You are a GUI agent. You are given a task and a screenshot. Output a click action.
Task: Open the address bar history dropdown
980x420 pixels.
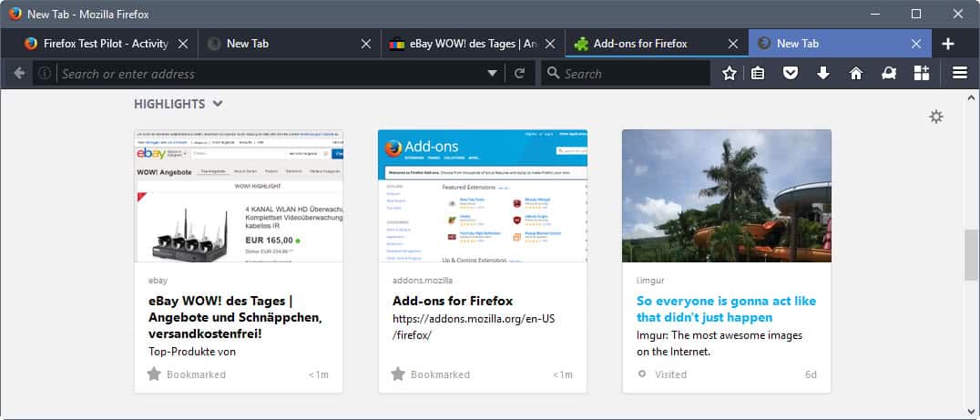click(493, 74)
